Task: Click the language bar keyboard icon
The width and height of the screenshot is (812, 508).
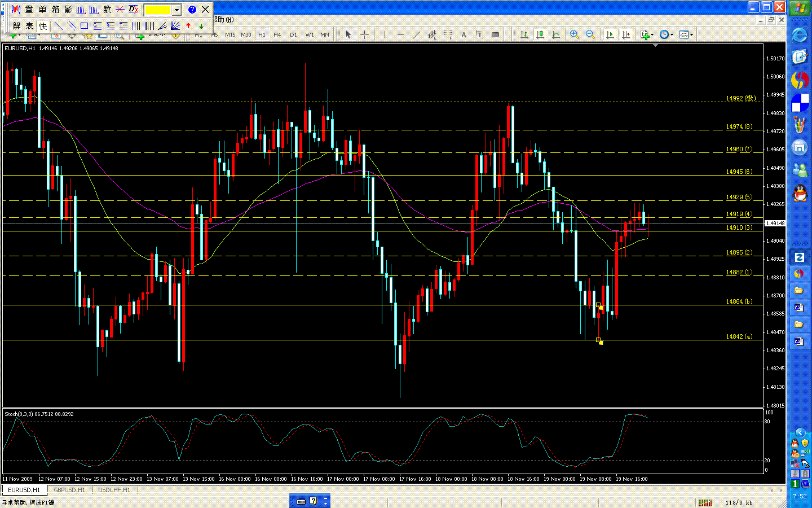Action: click(301, 501)
